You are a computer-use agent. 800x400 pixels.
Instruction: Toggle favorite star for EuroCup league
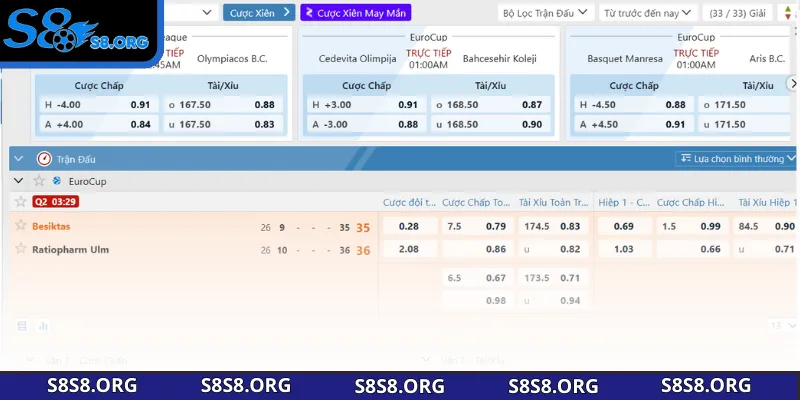(40, 181)
